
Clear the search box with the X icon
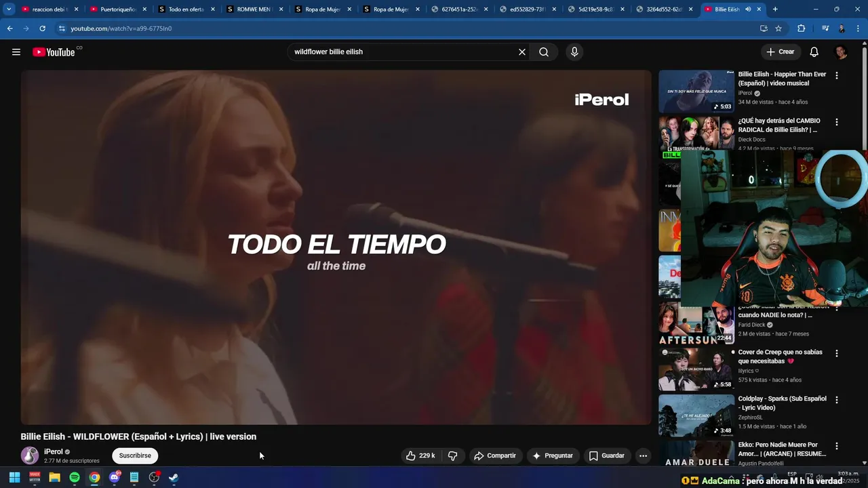point(522,52)
